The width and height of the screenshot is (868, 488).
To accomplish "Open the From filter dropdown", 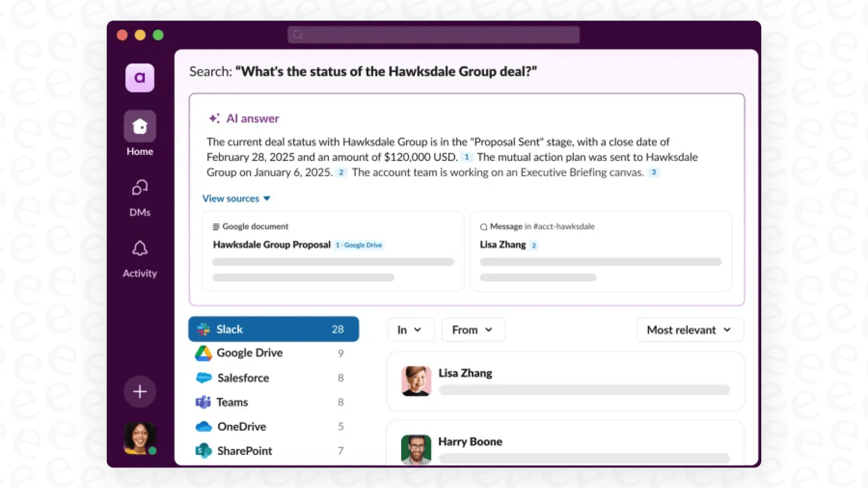I will pyautogui.click(x=473, y=329).
